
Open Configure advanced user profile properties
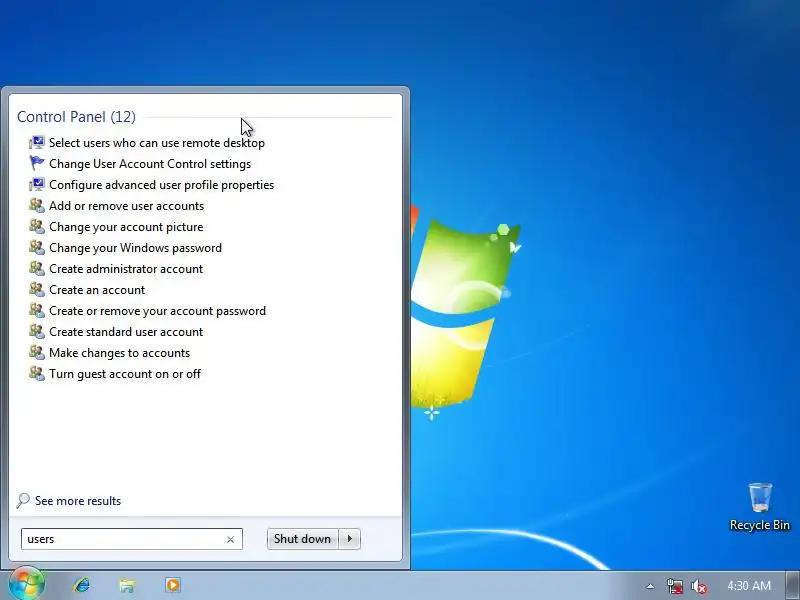pos(161,185)
